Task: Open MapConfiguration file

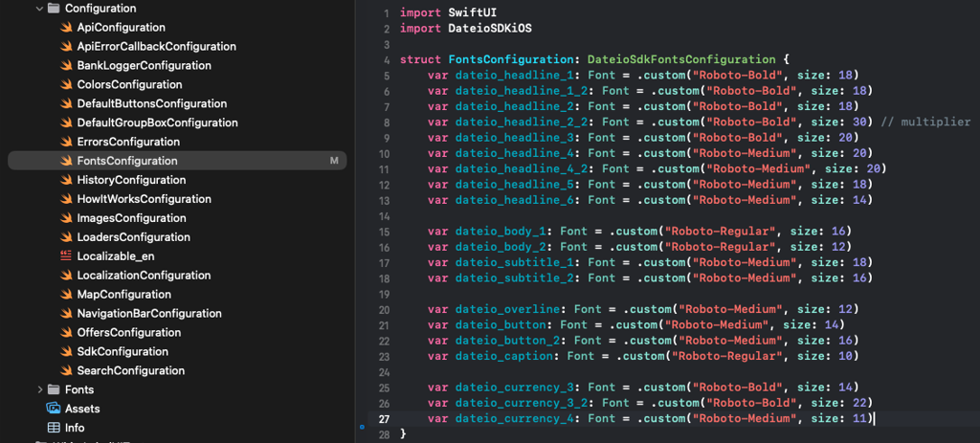Action: tap(123, 295)
